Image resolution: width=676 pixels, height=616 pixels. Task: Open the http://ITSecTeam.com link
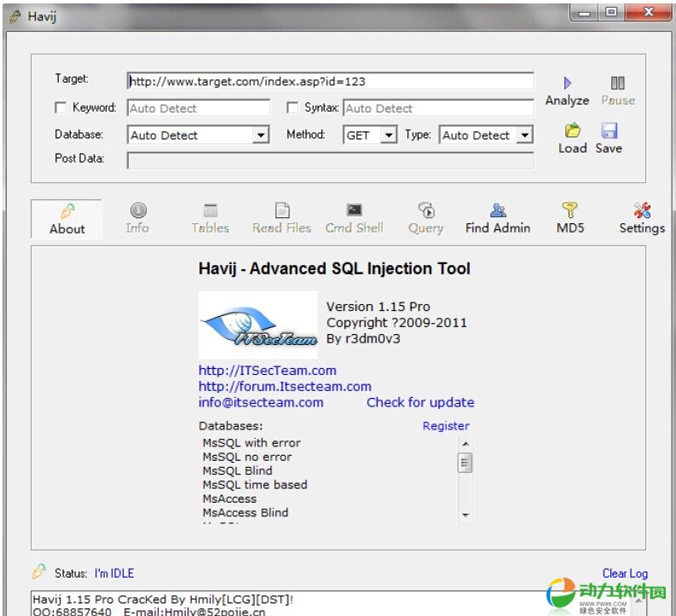(267, 371)
